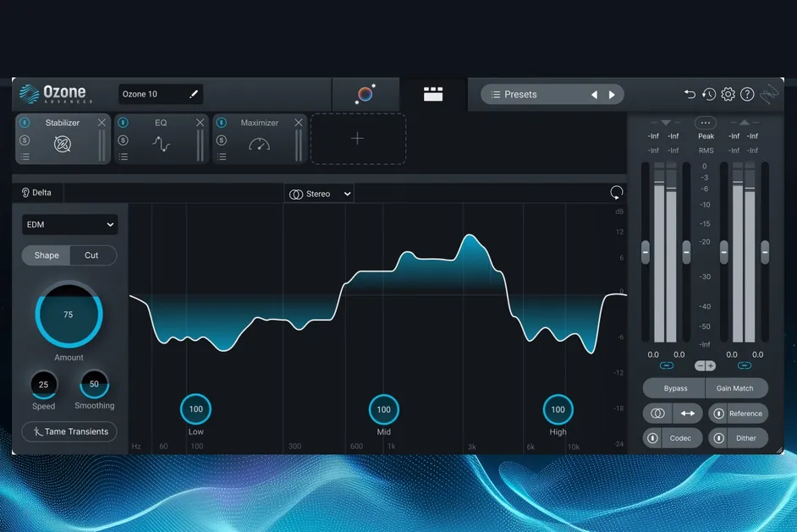Screen dimensions: 797x532
Task: Click the Ozone 10 preset name field
Action: tap(161, 94)
